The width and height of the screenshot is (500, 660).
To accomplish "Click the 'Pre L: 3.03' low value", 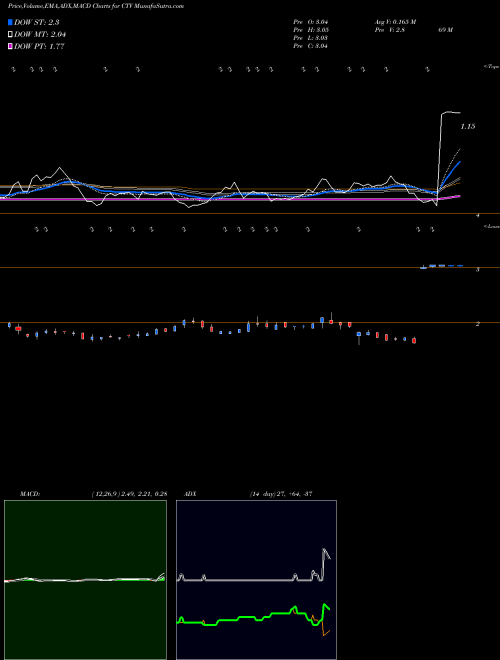I will click(x=311, y=38).
